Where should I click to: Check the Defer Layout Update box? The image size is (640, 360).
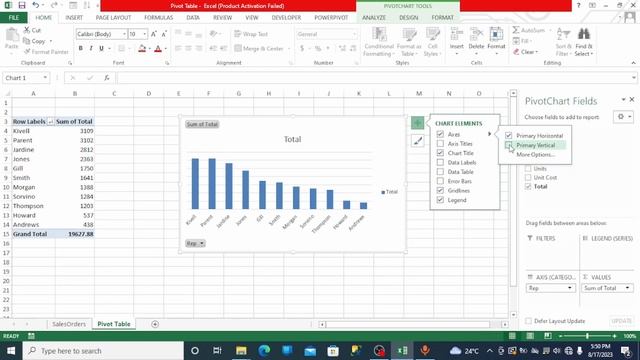[529, 321]
